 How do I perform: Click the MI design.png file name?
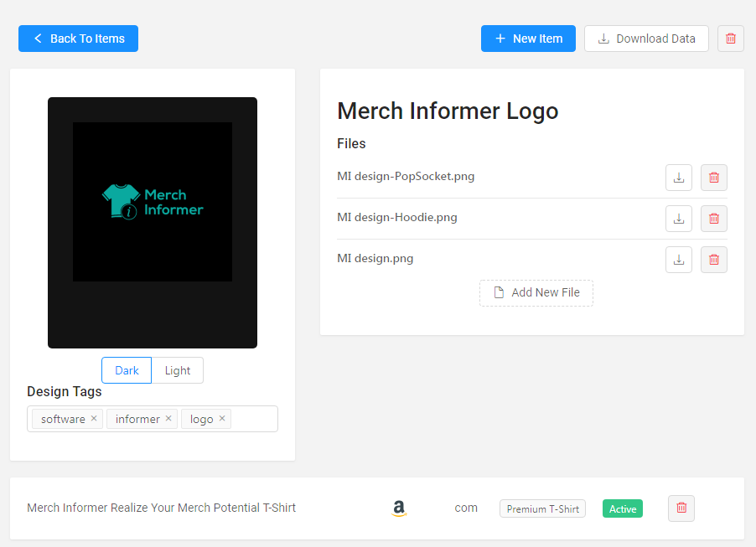[x=375, y=258]
